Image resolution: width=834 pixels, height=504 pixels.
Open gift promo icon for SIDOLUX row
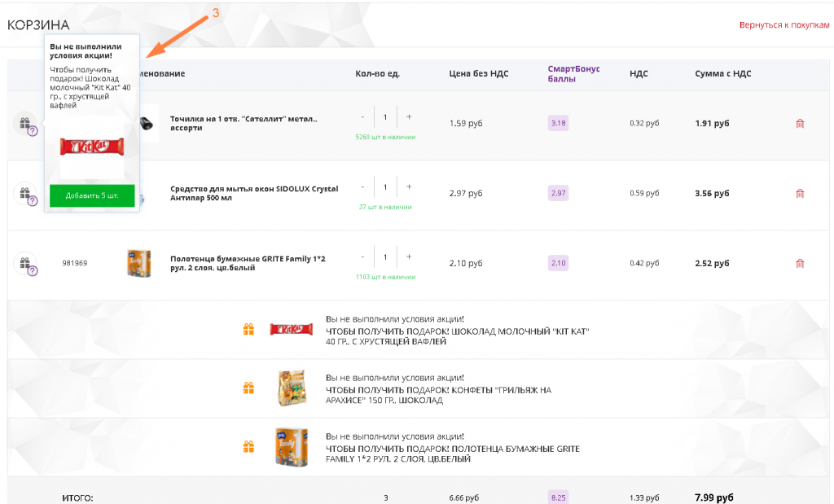tap(25, 194)
